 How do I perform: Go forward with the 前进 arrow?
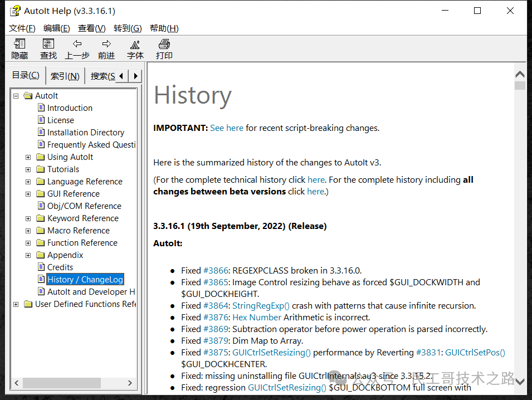click(106, 44)
